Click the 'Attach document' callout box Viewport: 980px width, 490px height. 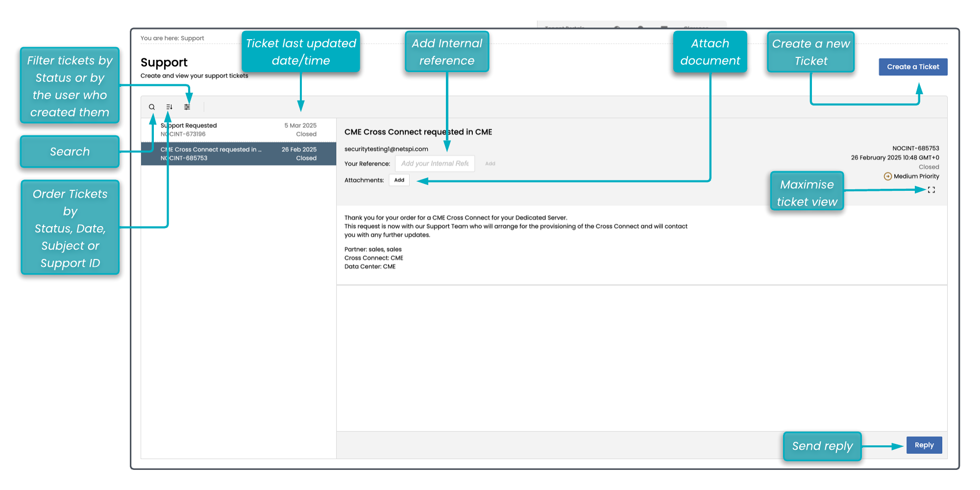click(710, 52)
